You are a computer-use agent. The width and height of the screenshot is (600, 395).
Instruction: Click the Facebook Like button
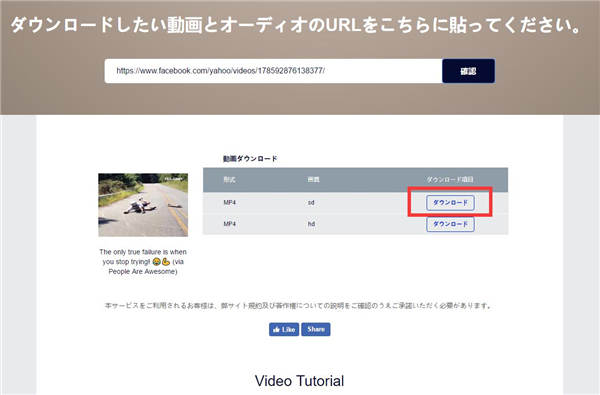click(284, 329)
